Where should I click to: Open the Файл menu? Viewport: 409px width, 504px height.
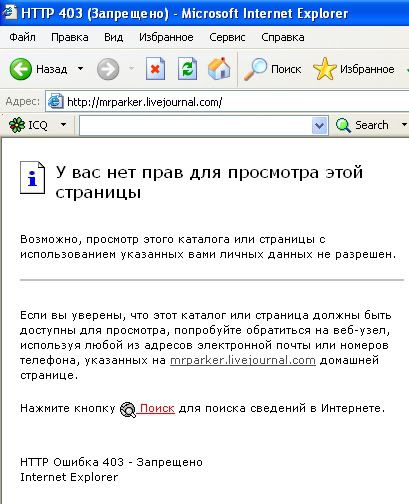tap(22, 37)
